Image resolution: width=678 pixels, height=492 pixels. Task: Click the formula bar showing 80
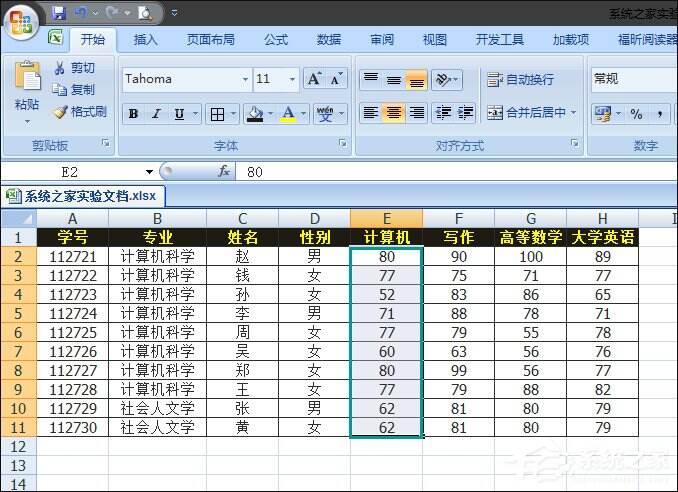pos(457,172)
